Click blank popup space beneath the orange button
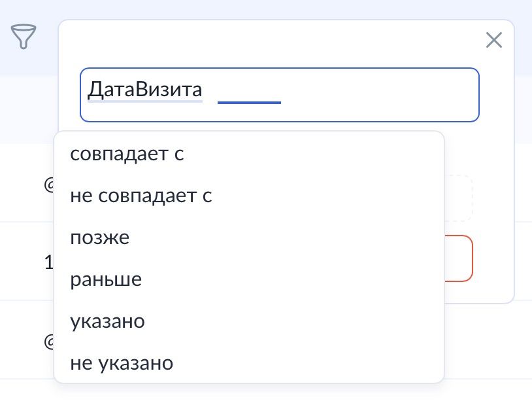 pyautogui.click(x=480, y=292)
